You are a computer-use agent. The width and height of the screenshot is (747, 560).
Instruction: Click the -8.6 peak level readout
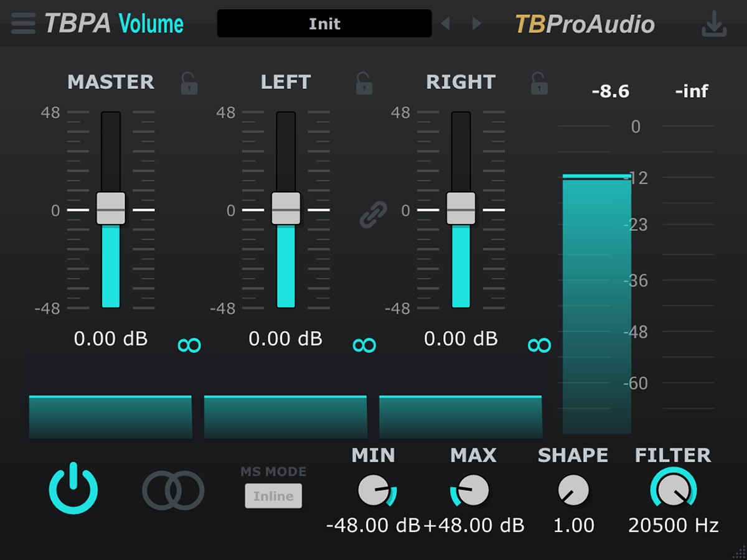(610, 91)
